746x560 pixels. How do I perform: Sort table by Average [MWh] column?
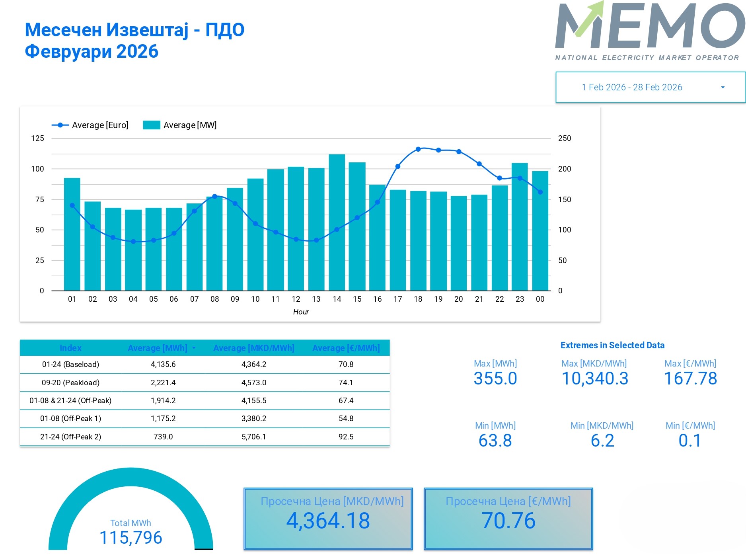click(x=158, y=348)
